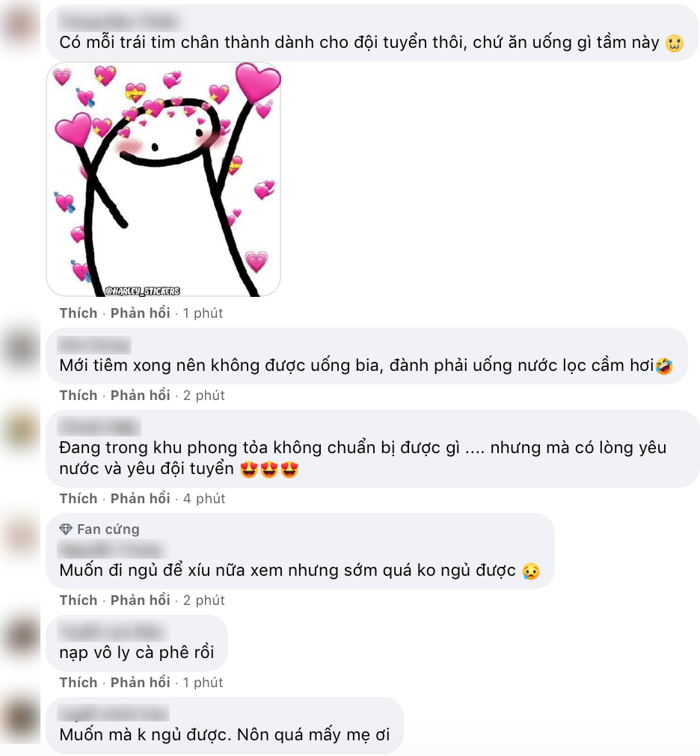This screenshot has width=700, height=756.
Task: Click the Fan cứng diamond badge icon
Action: click(66, 529)
